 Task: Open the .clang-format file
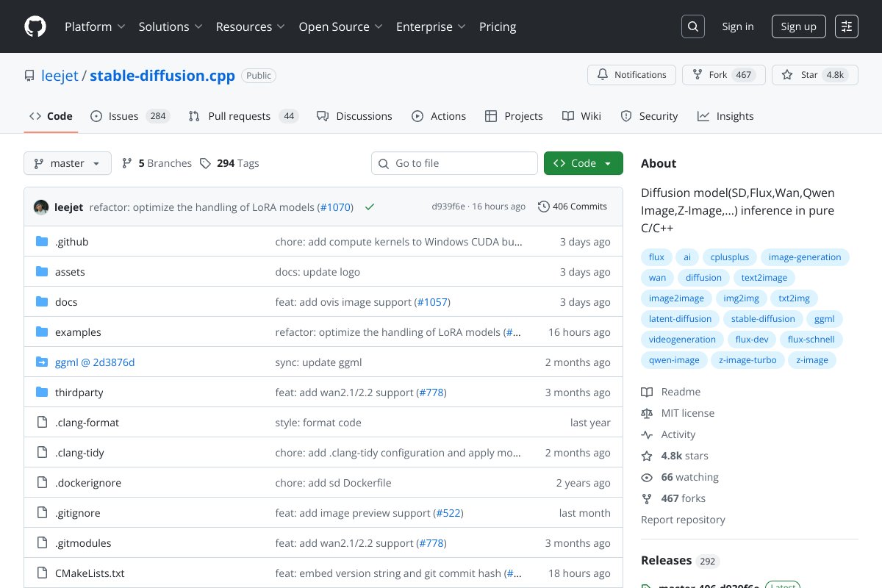tap(87, 423)
